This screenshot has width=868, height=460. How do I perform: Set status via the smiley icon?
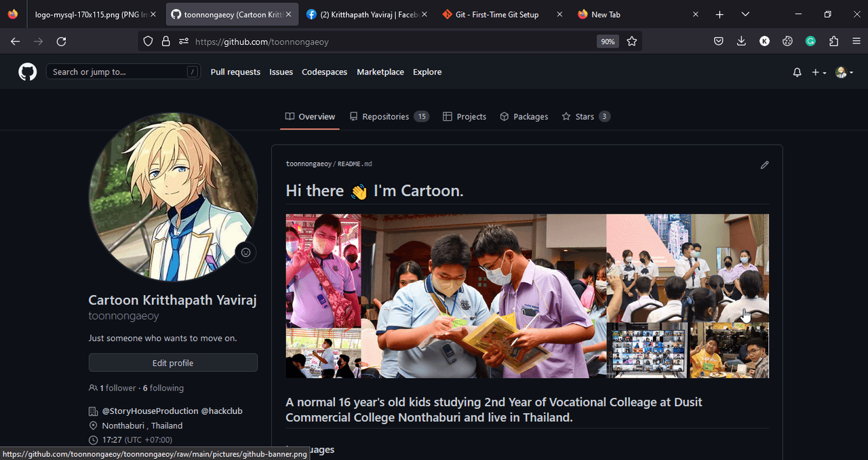click(x=245, y=252)
